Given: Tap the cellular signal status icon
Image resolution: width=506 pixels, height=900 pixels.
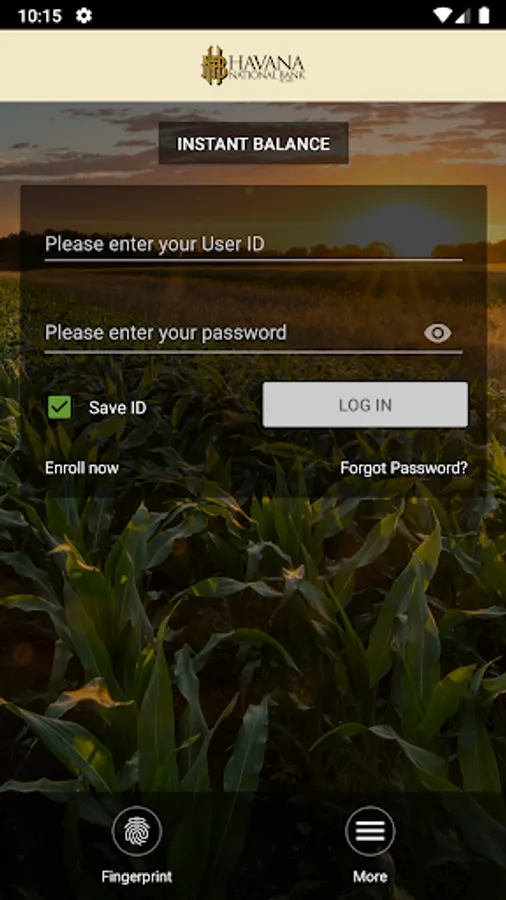Looking at the screenshot, I should [x=463, y=15].
